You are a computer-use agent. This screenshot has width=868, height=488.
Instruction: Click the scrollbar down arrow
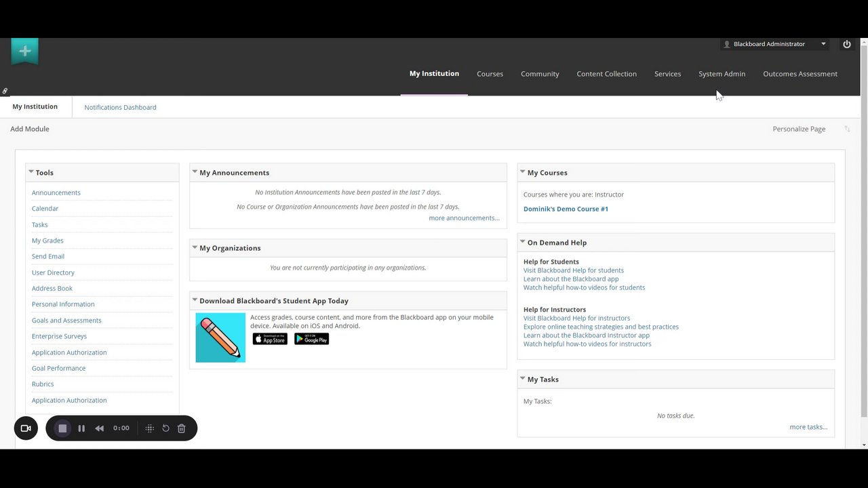(x=864, y=445)
